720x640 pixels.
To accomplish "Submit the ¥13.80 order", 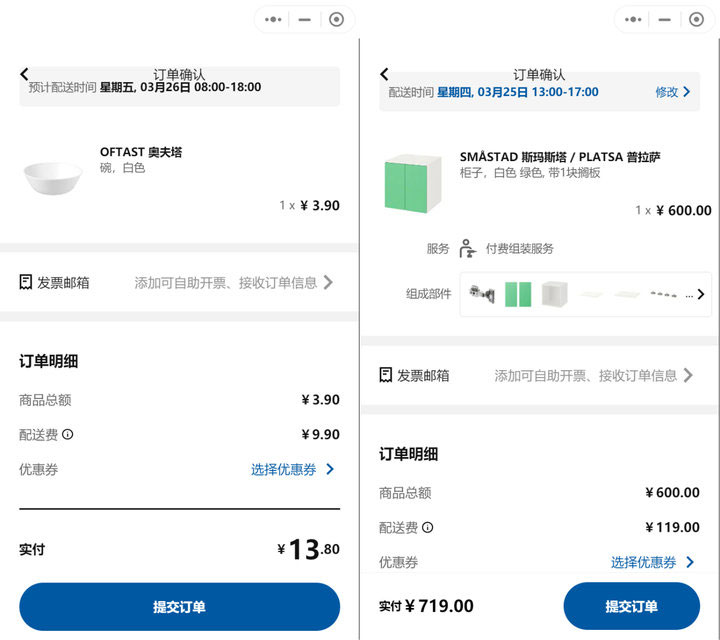I will [179, 607].
